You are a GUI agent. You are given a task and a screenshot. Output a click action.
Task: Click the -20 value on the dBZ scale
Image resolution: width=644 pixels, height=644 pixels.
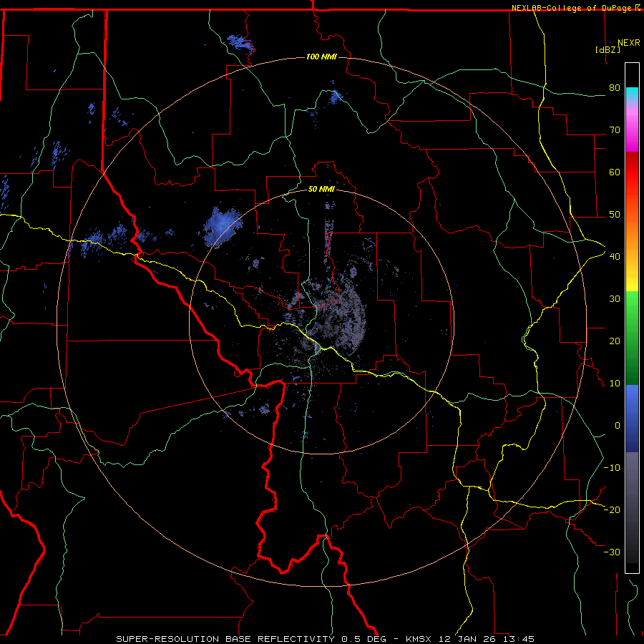click(612, 509)
